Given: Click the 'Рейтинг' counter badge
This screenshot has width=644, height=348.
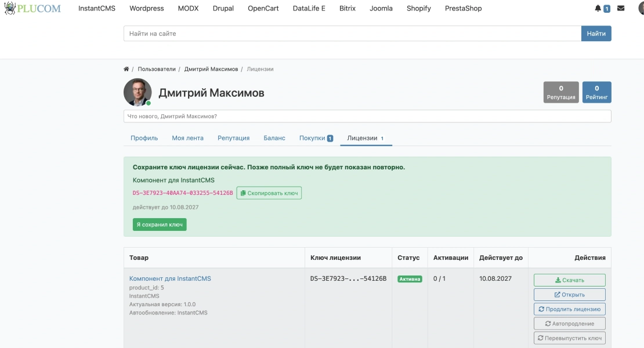Looking at the screenshot, I should 597,92.
